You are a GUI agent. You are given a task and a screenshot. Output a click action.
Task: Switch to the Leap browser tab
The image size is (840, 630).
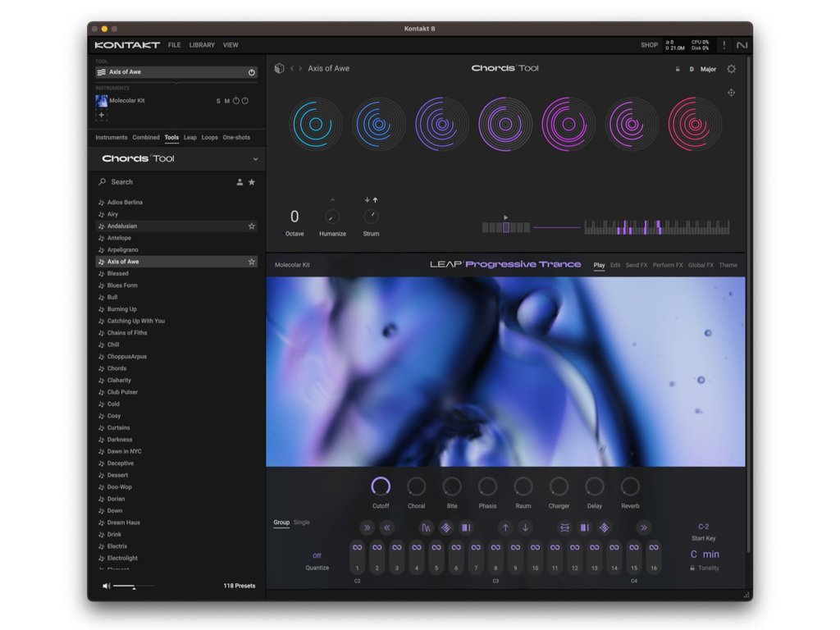pyautogui.click(x=190, y=137)
